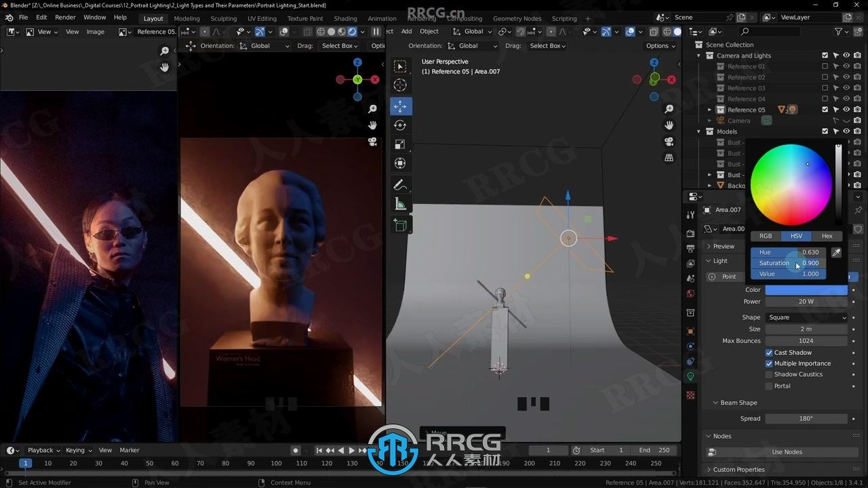Set light type to Point
This screenshot has width=868, height=488.
726,277
